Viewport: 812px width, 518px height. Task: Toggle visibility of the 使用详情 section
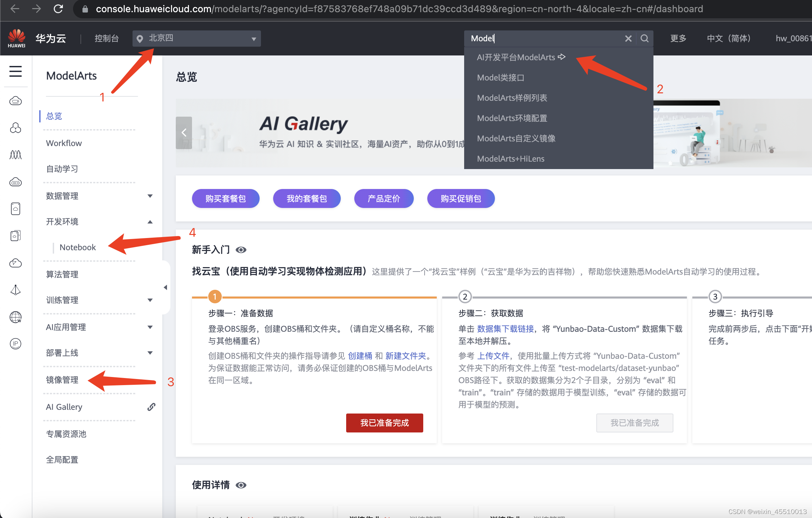pyautogui.click(x=241, y=485)
